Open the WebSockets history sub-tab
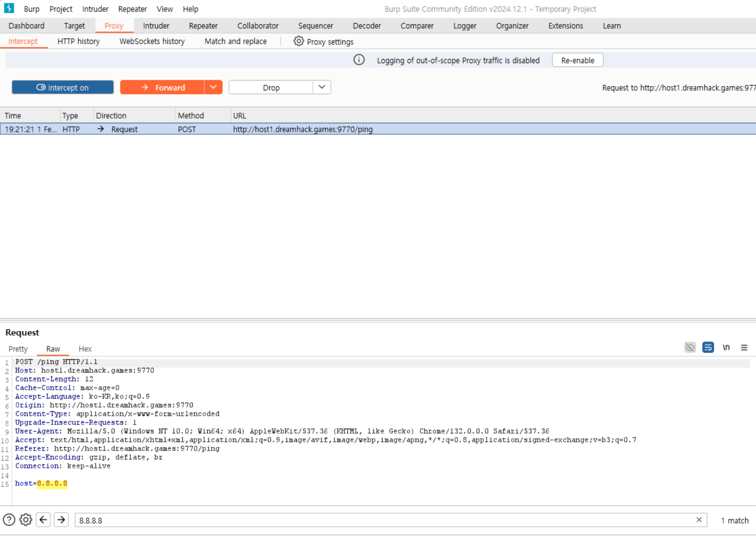Viewport: 756px width, 536px height. [x=152, y=41]
